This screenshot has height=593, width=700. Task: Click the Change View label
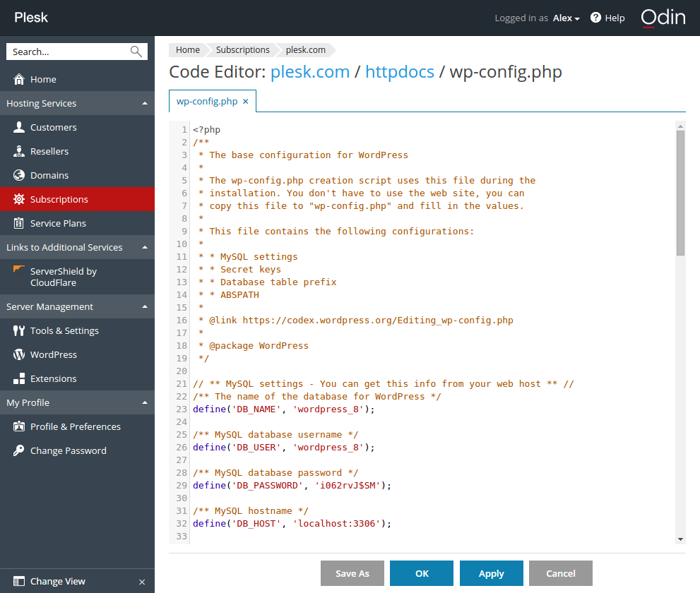[58, 582]
